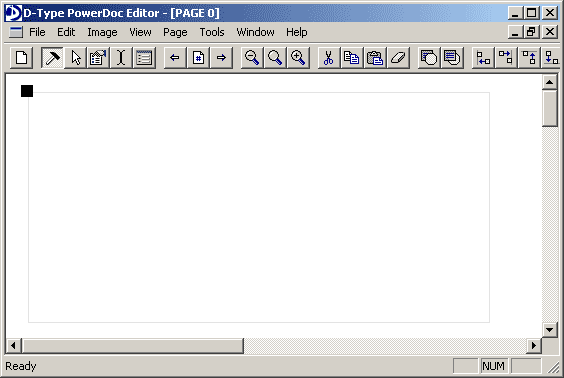
Task: Restore the inner document window
Action: [532, 32]
